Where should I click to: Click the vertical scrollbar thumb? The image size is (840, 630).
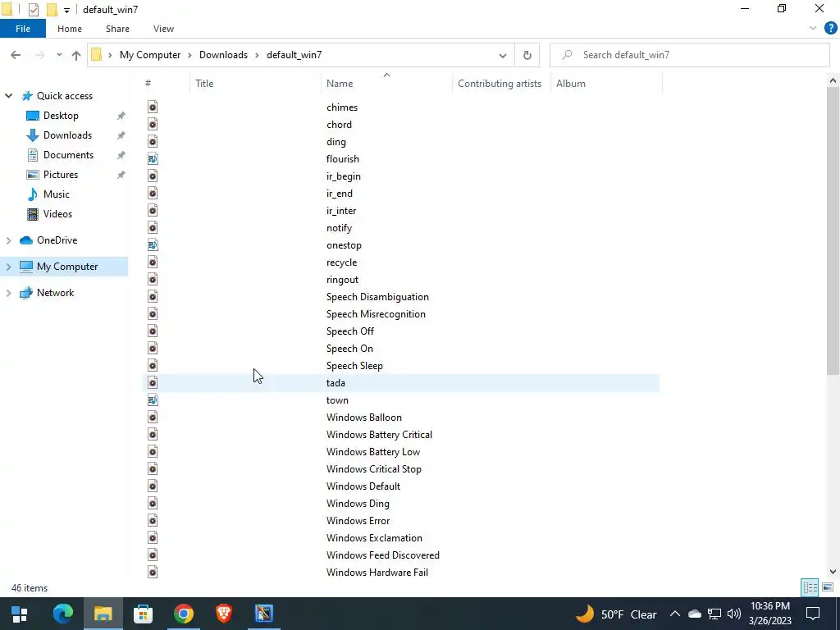pos(833,231)
